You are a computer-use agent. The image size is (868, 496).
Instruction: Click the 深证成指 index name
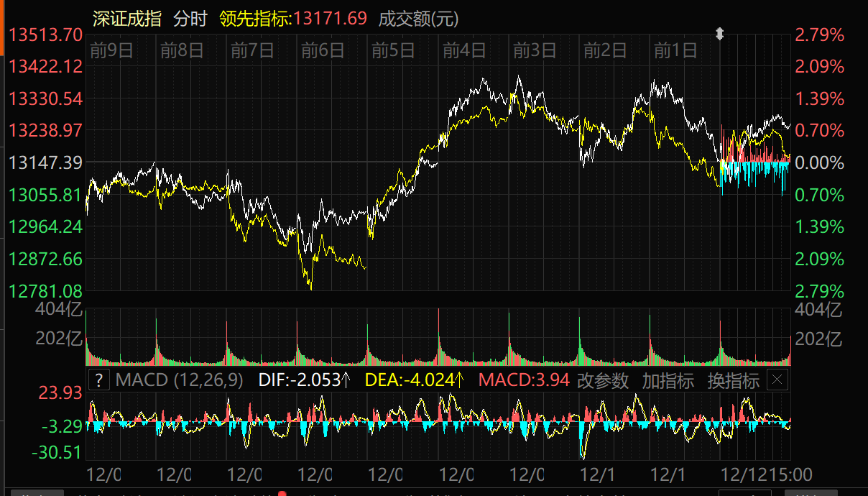[x=127, y=19]
